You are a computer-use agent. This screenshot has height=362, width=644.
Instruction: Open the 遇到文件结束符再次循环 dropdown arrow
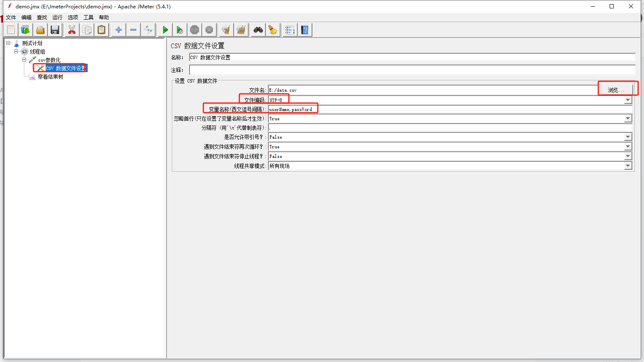tap(628, 147)
